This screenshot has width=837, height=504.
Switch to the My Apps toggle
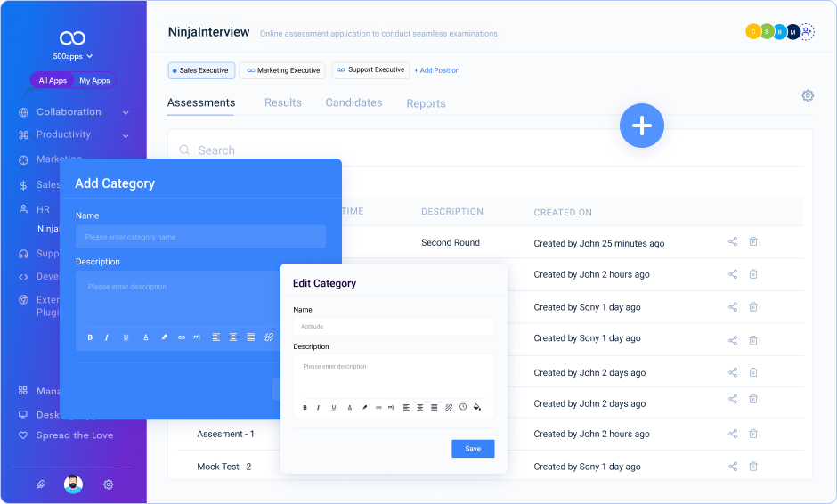pyautogui.click(x=94, y=81)
